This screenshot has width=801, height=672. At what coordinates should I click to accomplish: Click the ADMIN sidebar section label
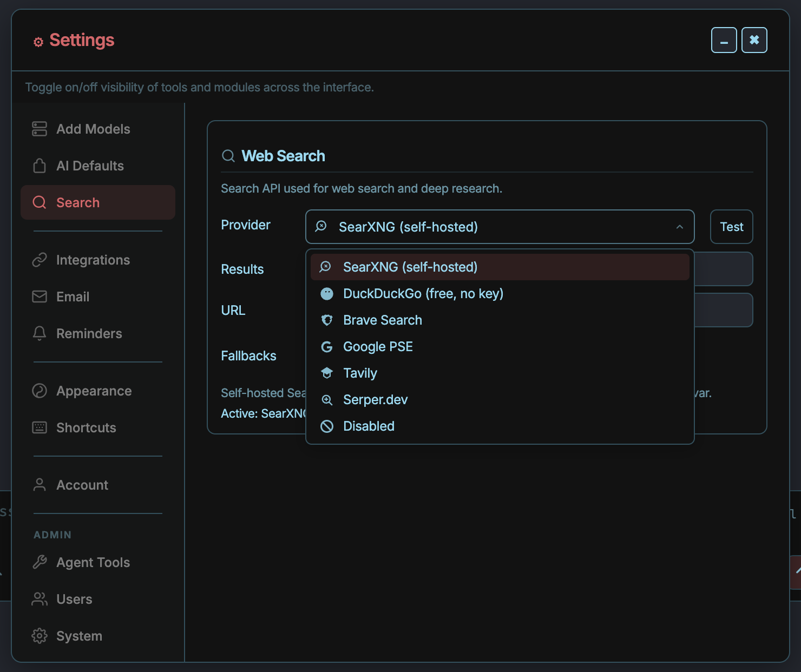(x=52, y=535)
